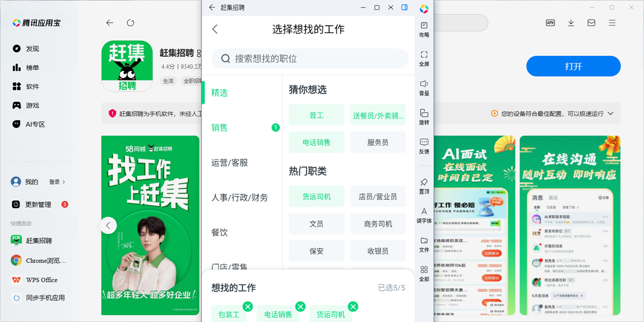Toggle 商务司机 job chip

[x=378, y=224]
